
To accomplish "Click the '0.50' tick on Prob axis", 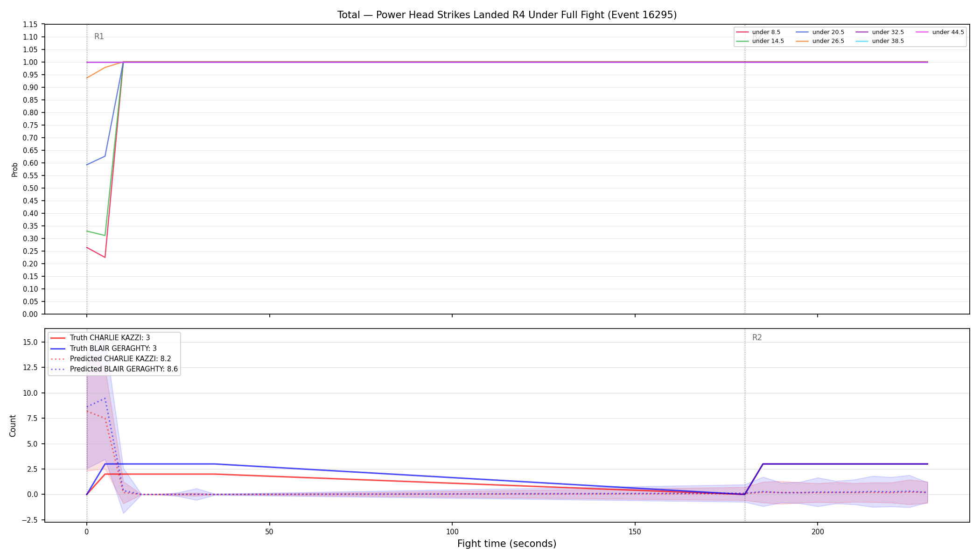I will click(x=30, y=188).
